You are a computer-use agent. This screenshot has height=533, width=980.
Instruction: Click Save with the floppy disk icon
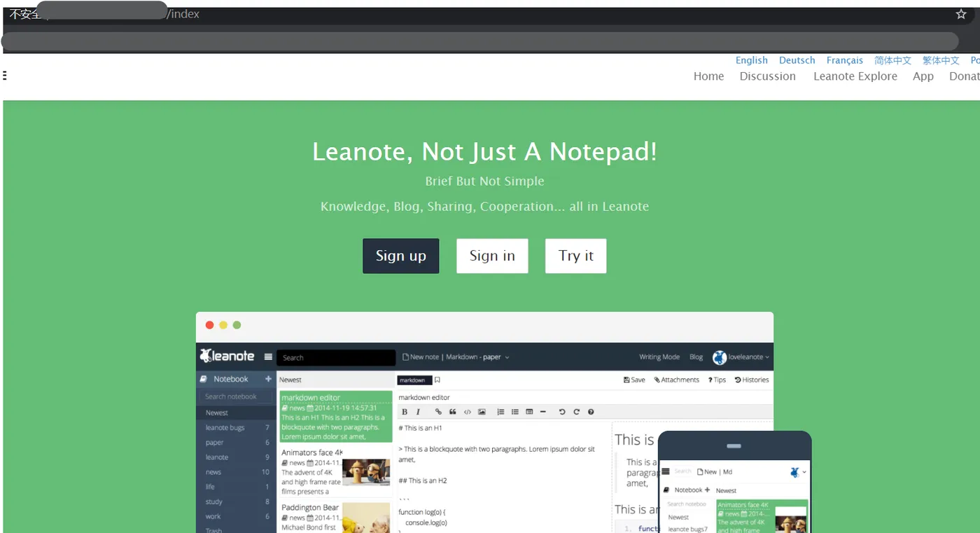634,380
